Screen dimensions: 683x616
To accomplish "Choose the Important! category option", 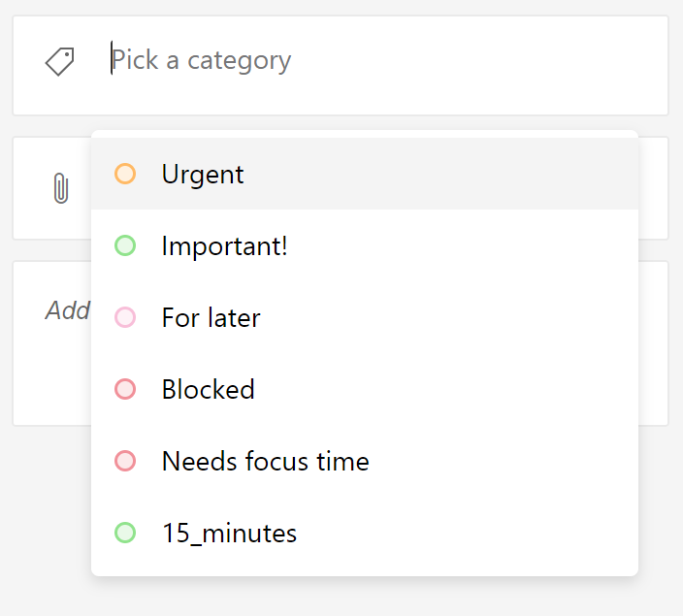I will click(x=365, y=245).
